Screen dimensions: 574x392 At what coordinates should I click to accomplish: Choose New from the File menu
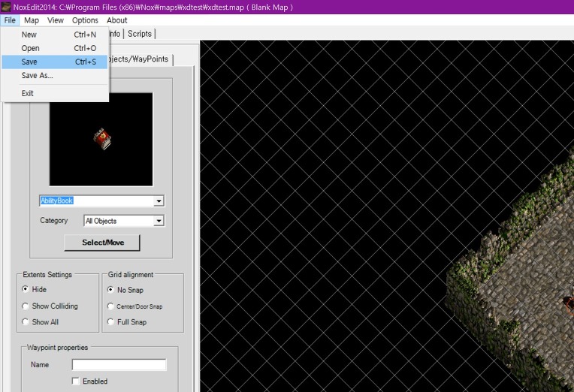coord(29,35)
